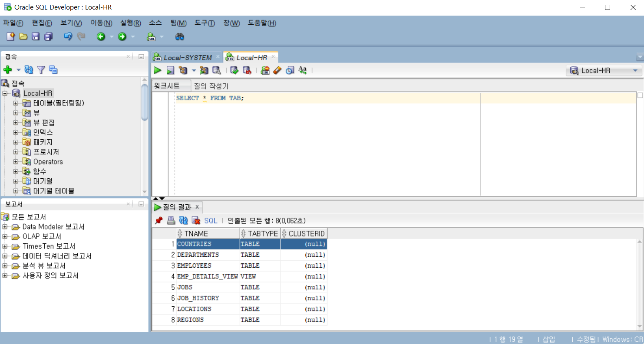Navigate back with the green left arrow
The height and width of the screenshot is (344, 644).
(101, 37)
